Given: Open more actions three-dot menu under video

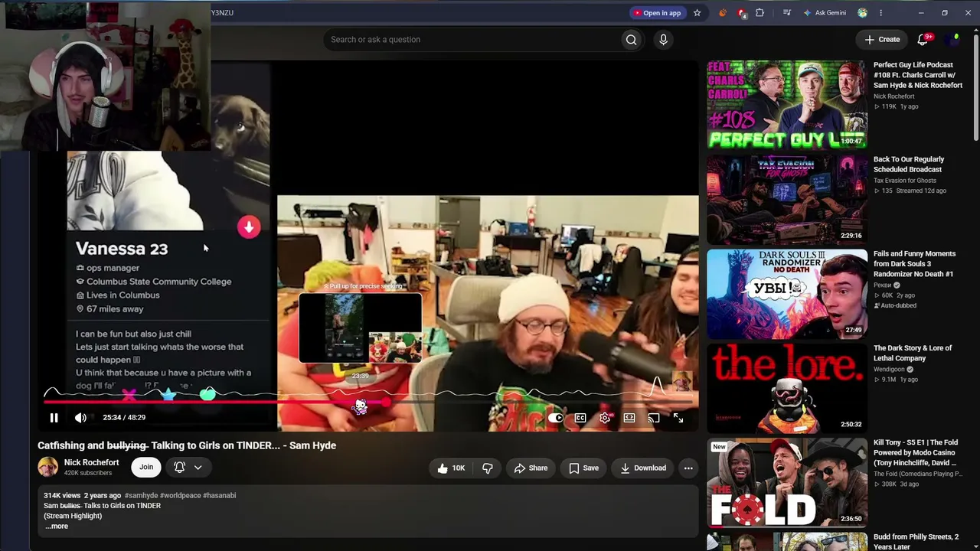Looking at the screenshot, I should [688, 468].
